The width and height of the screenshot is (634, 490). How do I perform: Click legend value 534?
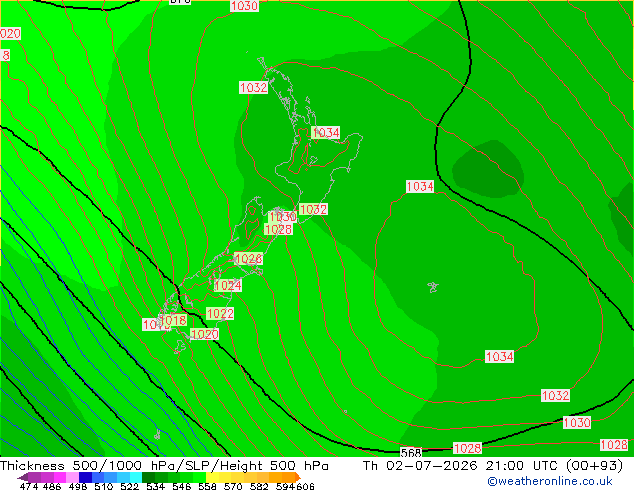pyautogui.click(x=155, y=486)
